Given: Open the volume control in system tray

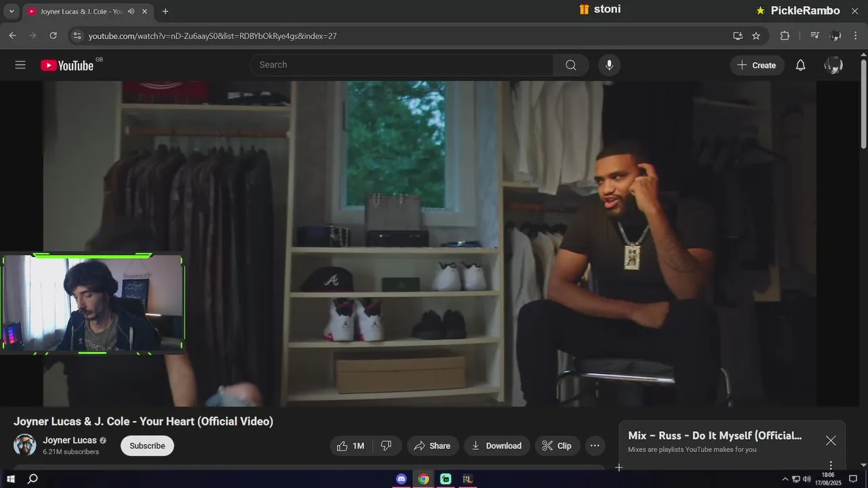Looking at the screenshot, I should [807, 479].
